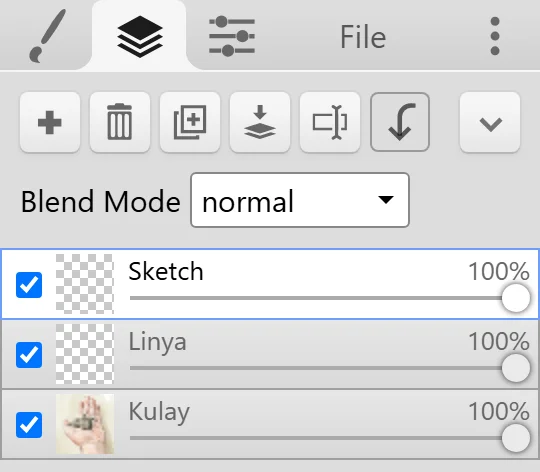Viewport: 540px width, 472px height.
Task: Select the Kulay layer name
Action: pyautogui.click(x=159, y=412)
